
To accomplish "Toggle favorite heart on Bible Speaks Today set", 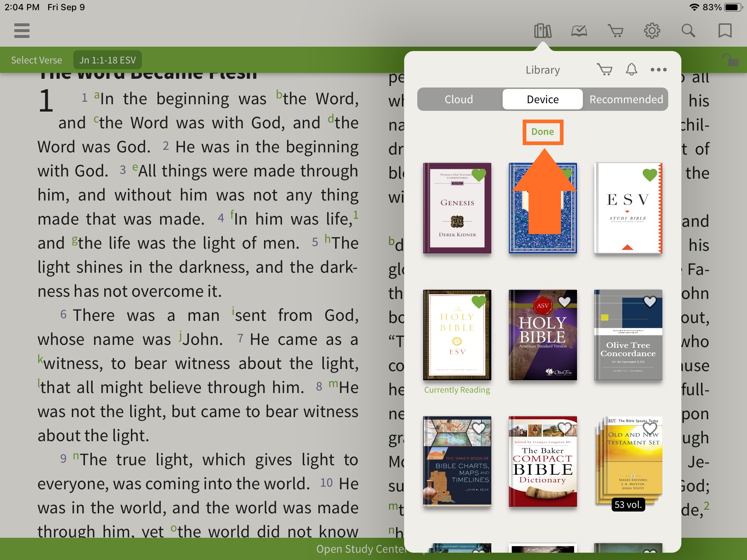I will (650, 428).
